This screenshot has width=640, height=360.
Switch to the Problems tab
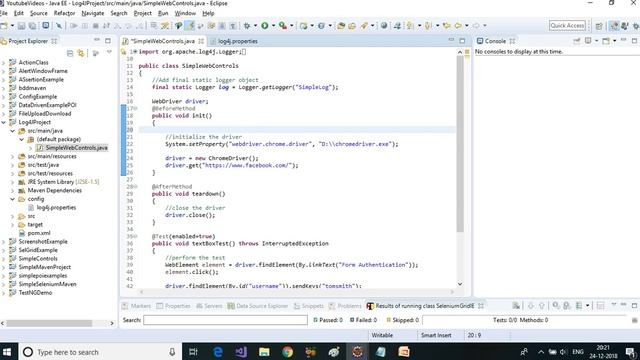coord(345,306)
